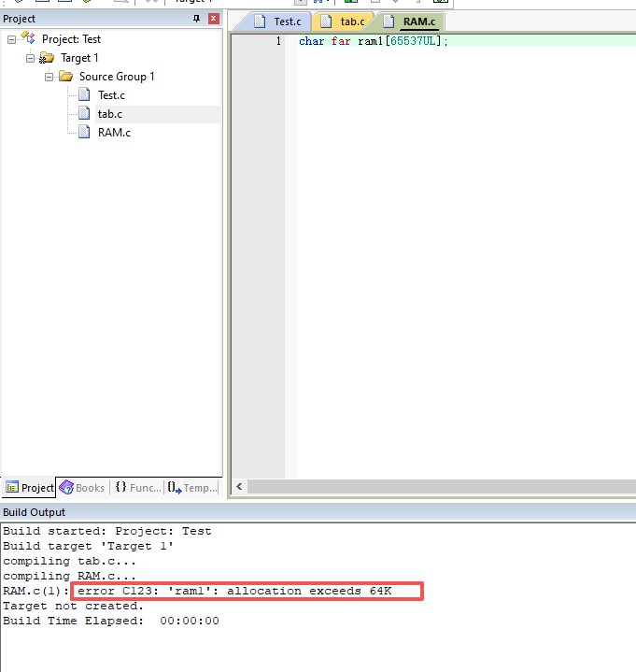Collapse the Project: Test root node
Image resolution: width=636 pixels, height=672 pixels.
click(x=12, y=39)
